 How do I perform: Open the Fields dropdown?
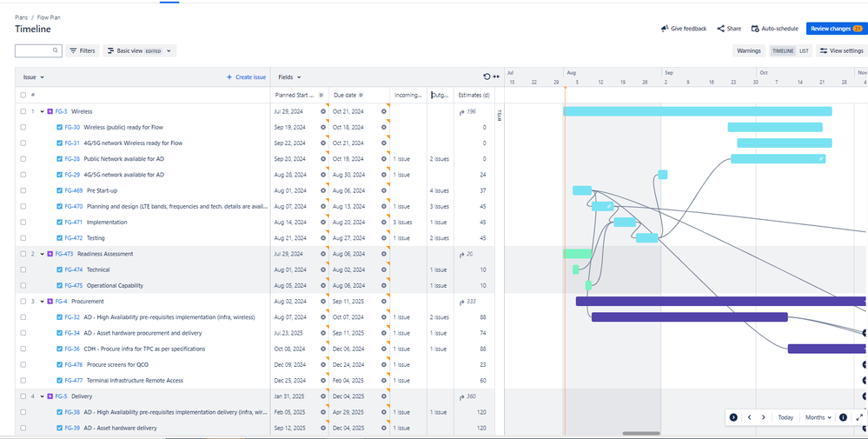(289, 77)
